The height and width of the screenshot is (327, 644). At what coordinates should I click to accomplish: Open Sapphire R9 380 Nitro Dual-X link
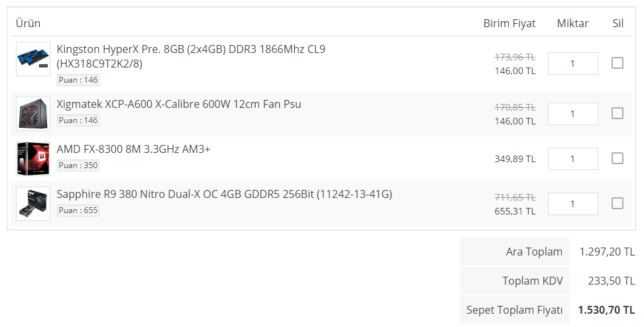point(224,194)
